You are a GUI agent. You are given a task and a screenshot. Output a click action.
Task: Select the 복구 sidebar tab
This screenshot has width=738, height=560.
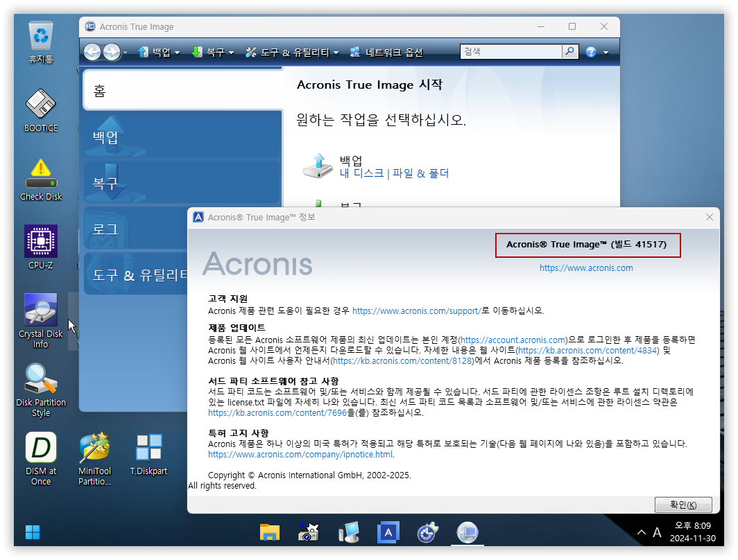[x=183, y=182]
